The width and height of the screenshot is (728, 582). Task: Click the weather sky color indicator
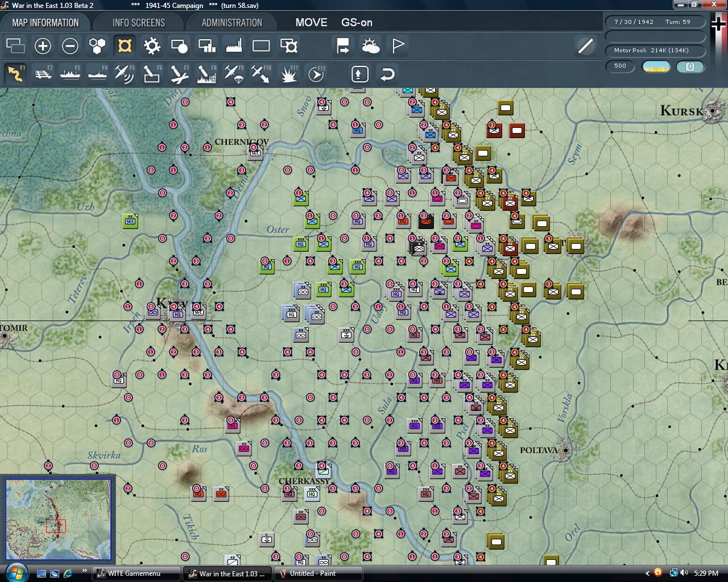[x=656, y=66]
